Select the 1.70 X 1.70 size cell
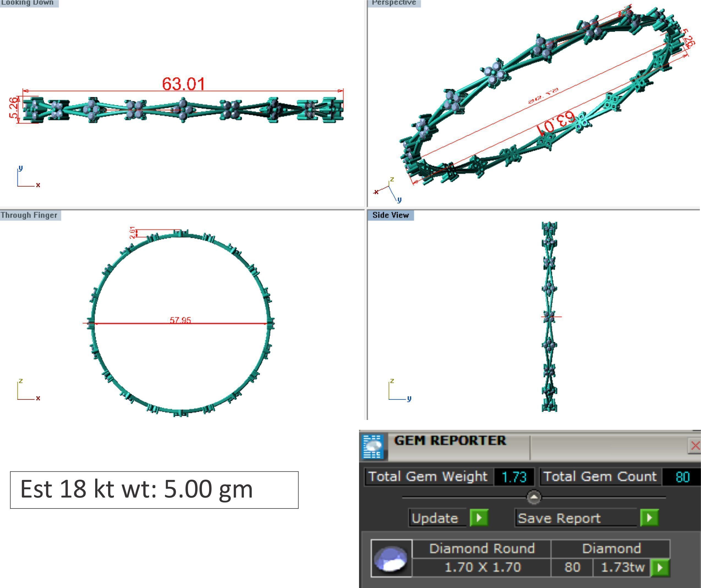 click(x=482, y=567)
